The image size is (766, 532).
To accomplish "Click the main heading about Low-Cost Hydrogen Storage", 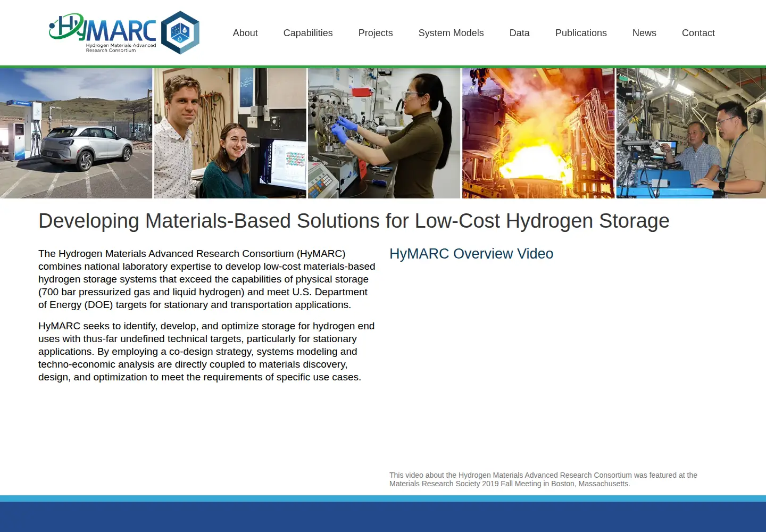I will [354, 221].
